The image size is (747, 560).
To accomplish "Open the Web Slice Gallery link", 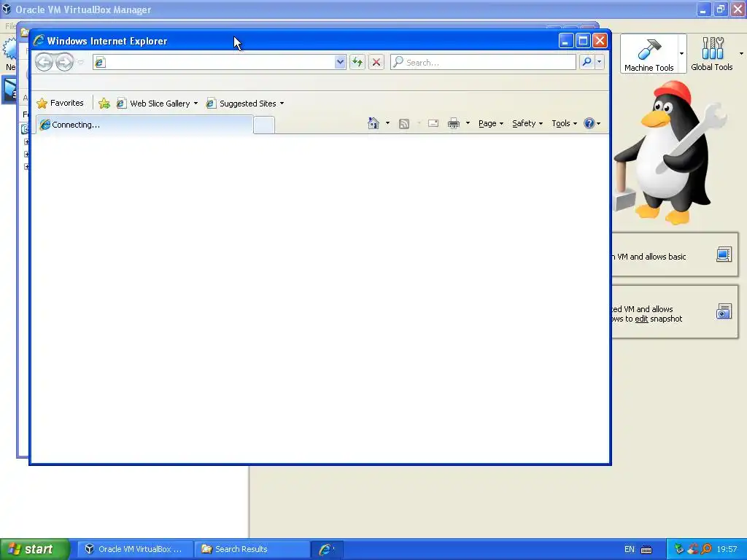I will tap(153, 104).
